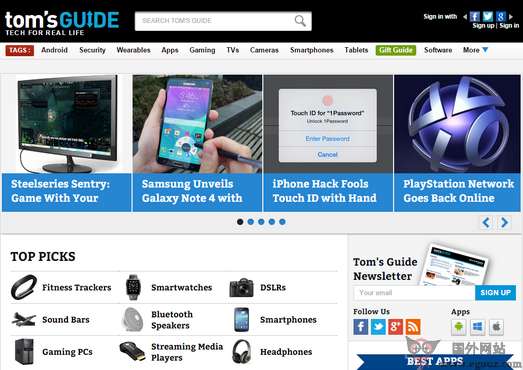The width and height of the screenshot is (523, 370).
Task: Open the Android app icon under Apps
Action: (459, 327)
